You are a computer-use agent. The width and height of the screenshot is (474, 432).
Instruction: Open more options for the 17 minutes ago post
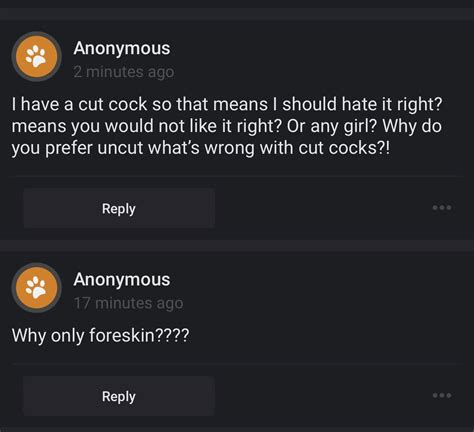click(x=442, y=395)
